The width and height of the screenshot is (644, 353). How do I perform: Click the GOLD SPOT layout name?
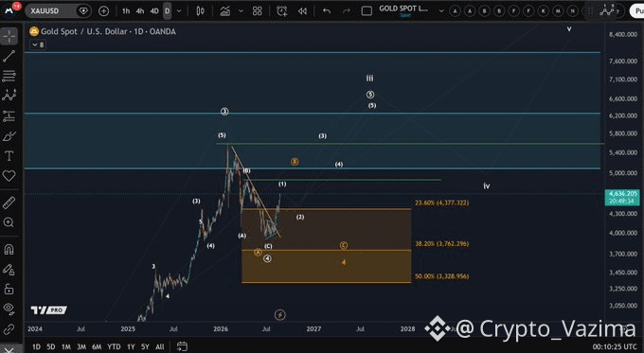(403, 9)
